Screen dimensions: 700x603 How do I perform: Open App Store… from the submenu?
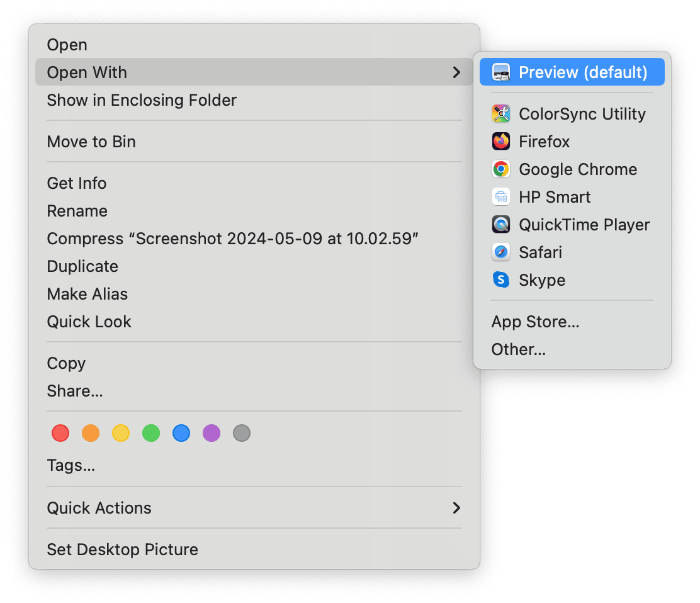(535, 322)
